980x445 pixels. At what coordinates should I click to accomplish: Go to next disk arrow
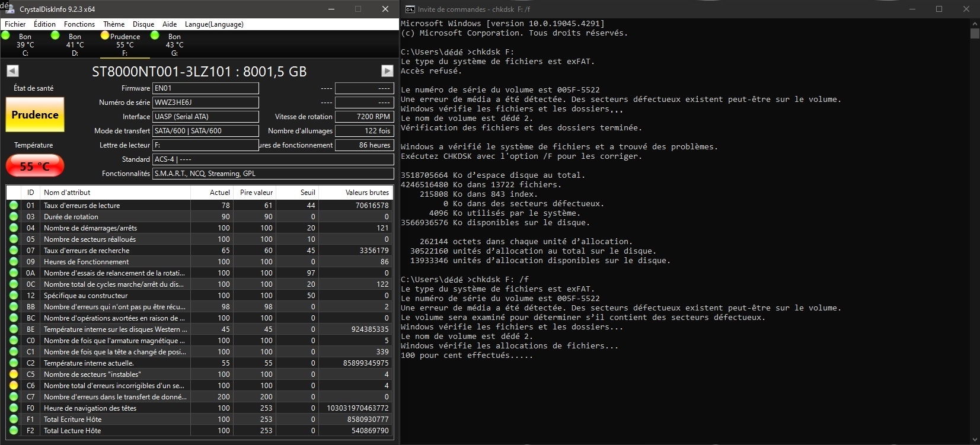click(x=387, y=71)
